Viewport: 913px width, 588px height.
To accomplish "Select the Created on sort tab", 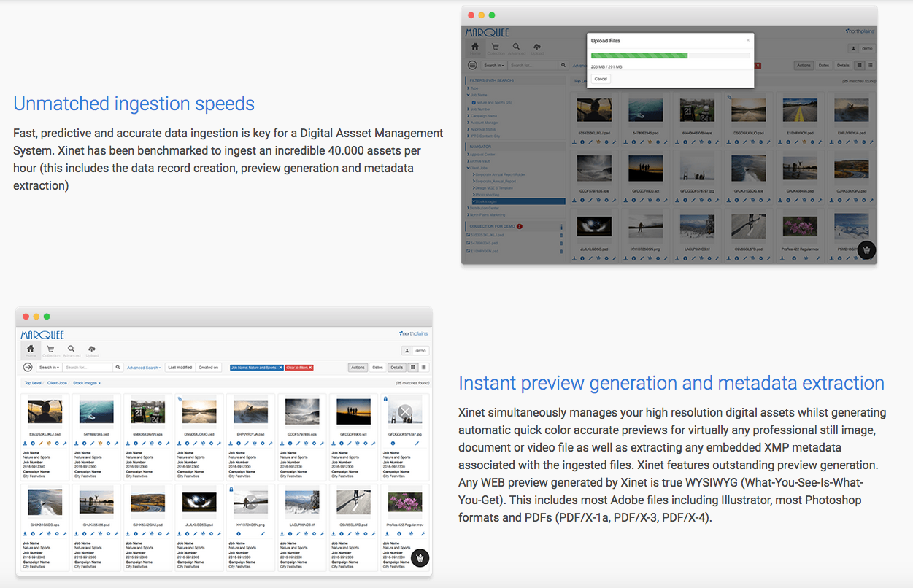I will click(208, 368).
